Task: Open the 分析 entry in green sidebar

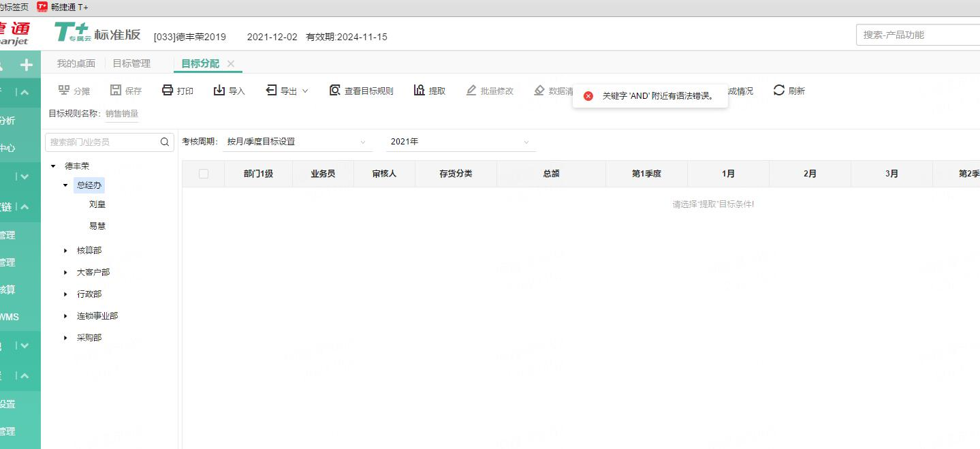Action: point(7,121)
